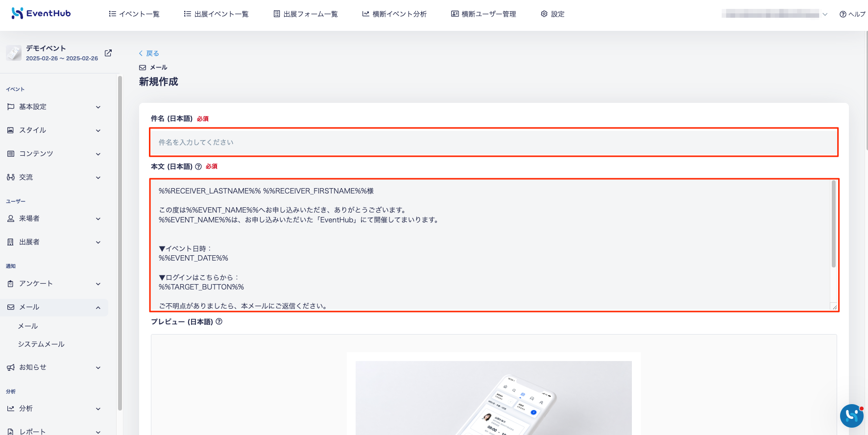This screenshot has width=868, height=435.
Task: Expand the コンテンツ section
Action: (x=98, y=154)
